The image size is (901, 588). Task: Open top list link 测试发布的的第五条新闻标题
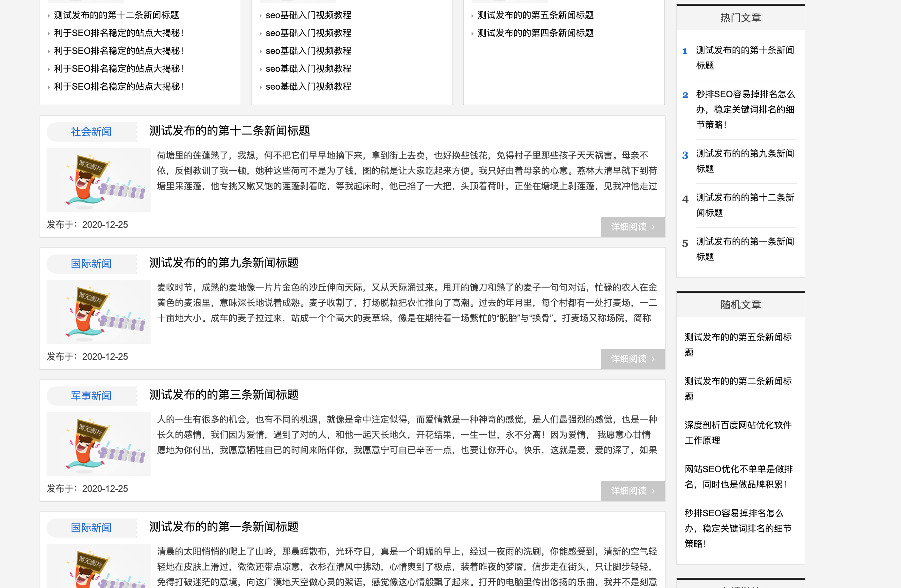535,15
